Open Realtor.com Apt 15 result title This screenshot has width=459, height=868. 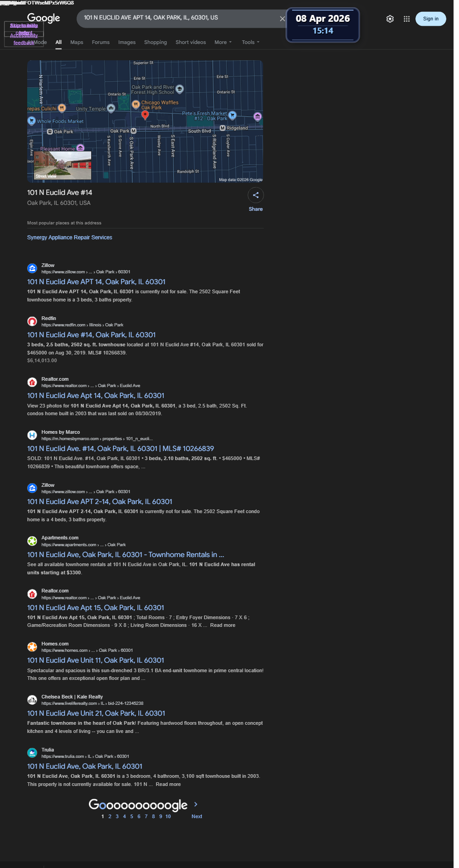96,608
